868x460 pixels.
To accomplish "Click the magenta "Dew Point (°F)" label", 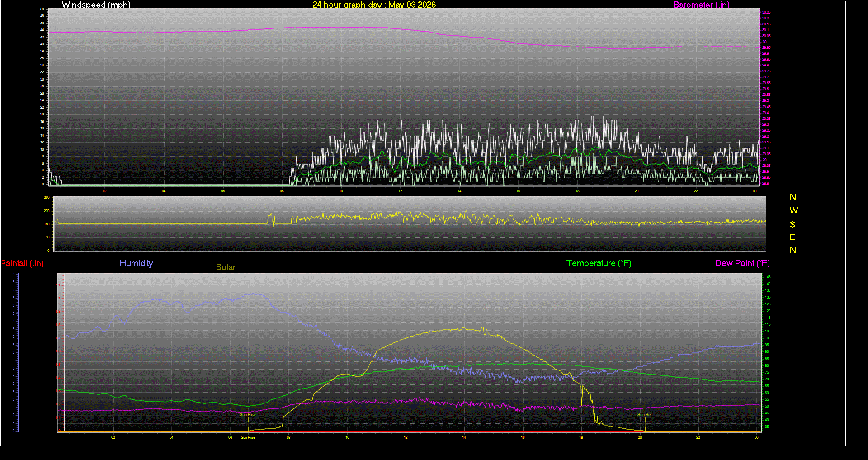I will pyautogui.click(x=743, y=263).
